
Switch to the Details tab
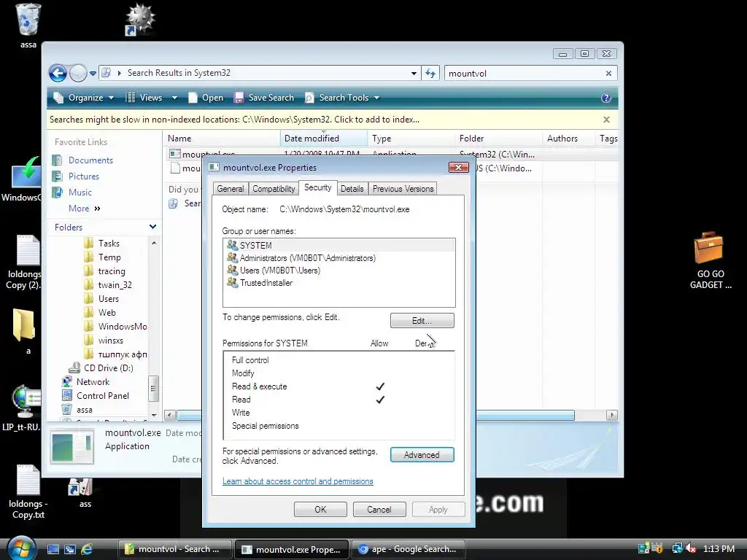coord(352,189)
